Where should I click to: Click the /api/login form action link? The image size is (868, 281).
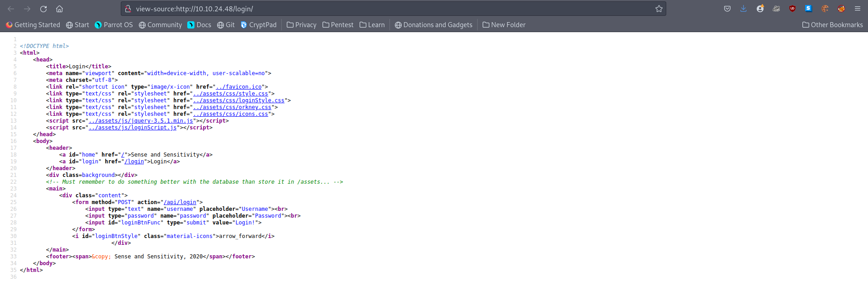pos(180,202)
